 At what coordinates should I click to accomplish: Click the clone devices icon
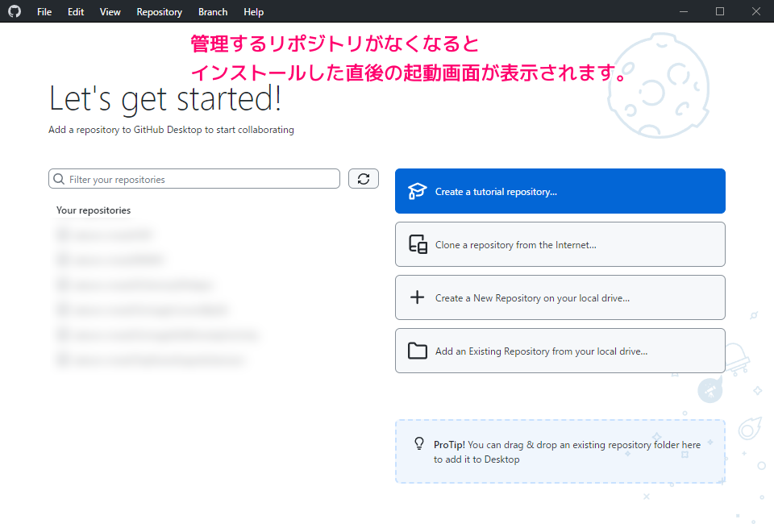point(418,244)
